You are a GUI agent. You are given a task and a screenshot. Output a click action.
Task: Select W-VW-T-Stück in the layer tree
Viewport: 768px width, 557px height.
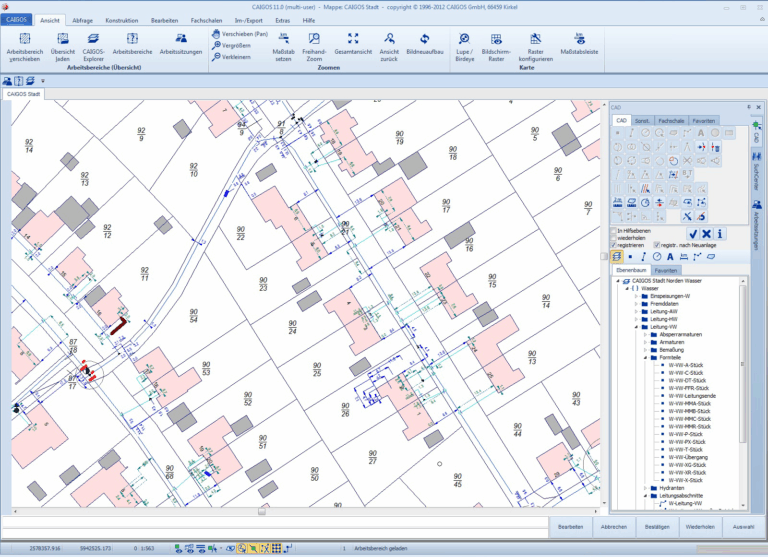[686, 450]
